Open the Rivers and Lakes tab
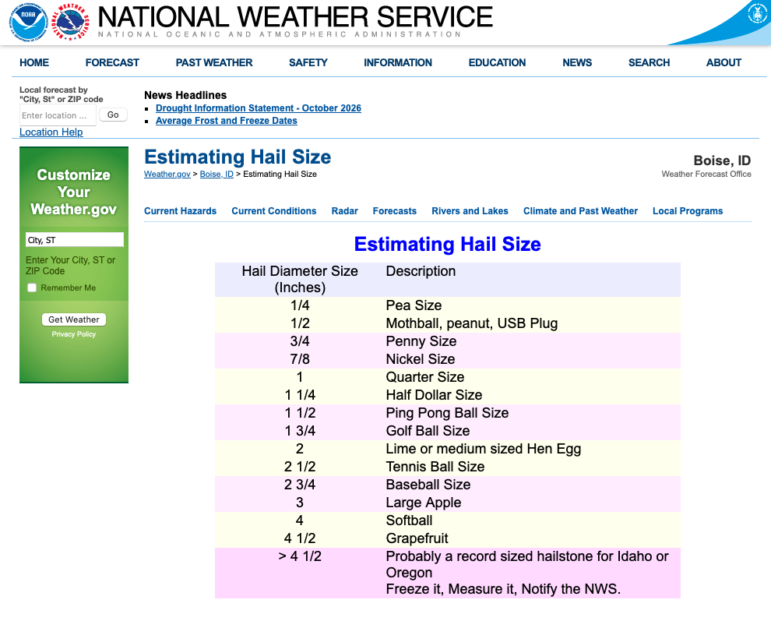771x621 pixels. (470, 211)
